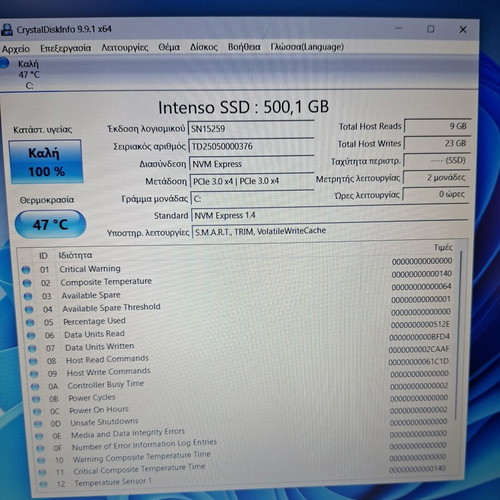Click raw value 000000002CAAF

(x=419, y=350)
